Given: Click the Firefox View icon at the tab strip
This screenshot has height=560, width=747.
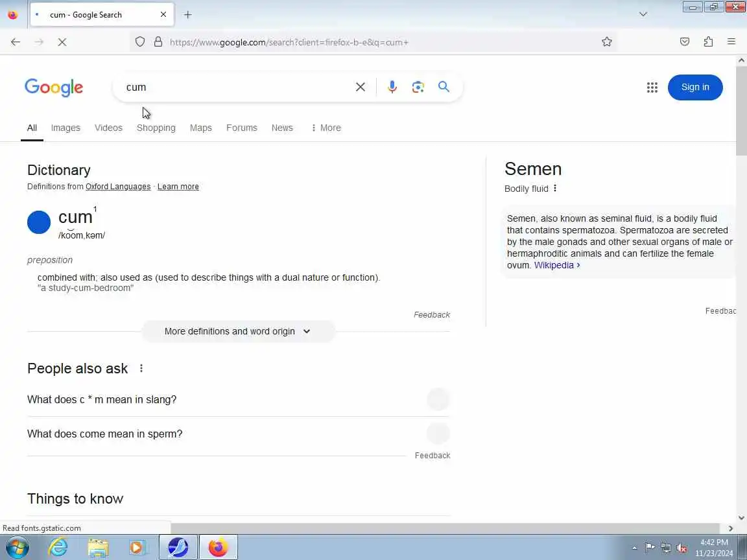Looking at the screenshot, I should click(13, 15).
